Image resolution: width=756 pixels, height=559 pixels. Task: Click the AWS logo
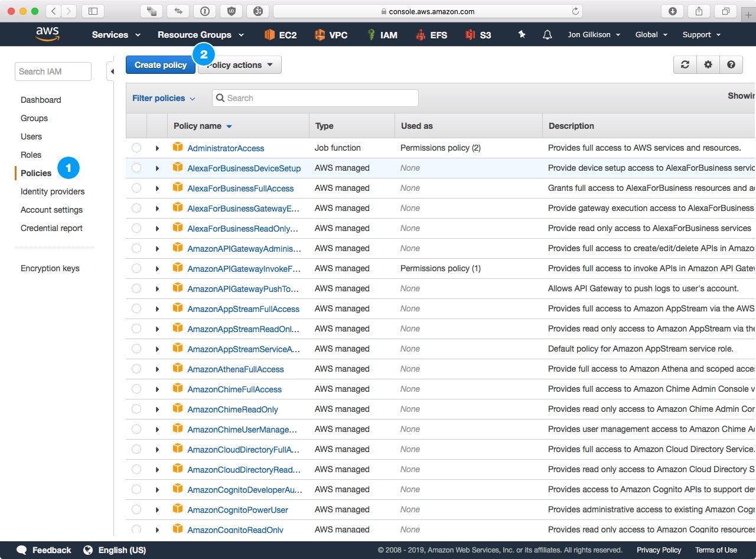[x=47, y=34]
